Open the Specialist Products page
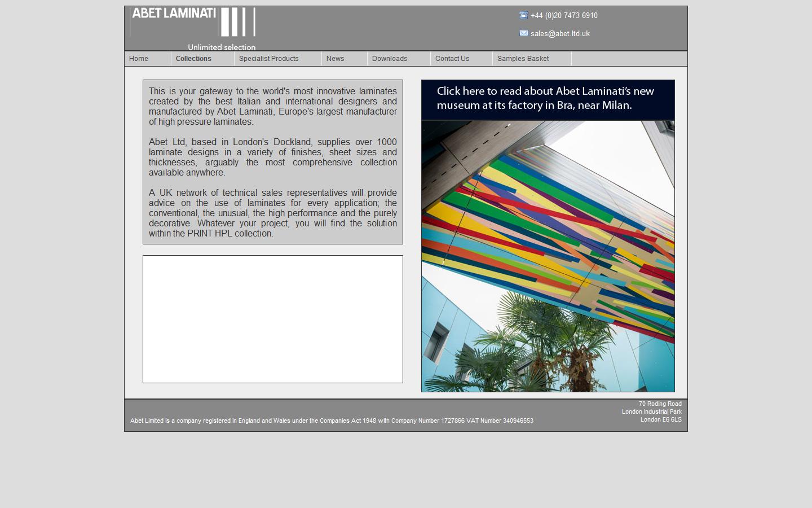 click(269, 59)
